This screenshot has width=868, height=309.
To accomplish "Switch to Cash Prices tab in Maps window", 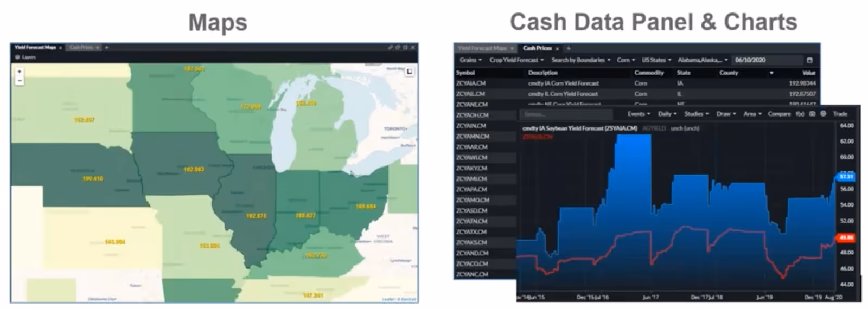I will click(81, 48).
